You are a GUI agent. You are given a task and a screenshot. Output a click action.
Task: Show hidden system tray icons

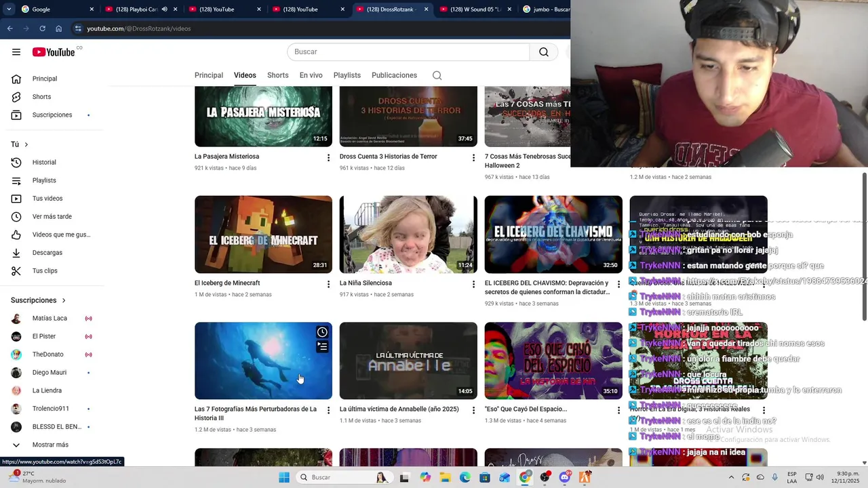coord(731,477)
